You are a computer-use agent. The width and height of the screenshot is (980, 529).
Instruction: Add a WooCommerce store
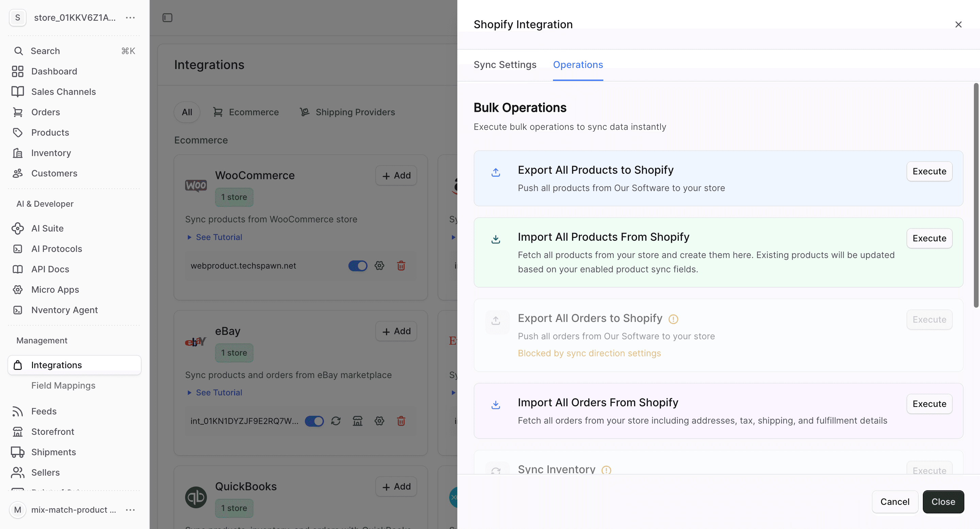[x=396, y=175]
